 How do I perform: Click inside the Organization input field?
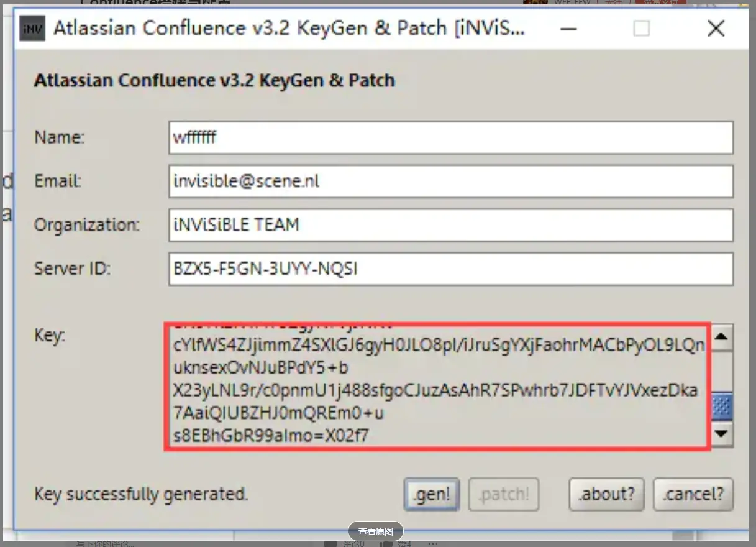450,224
